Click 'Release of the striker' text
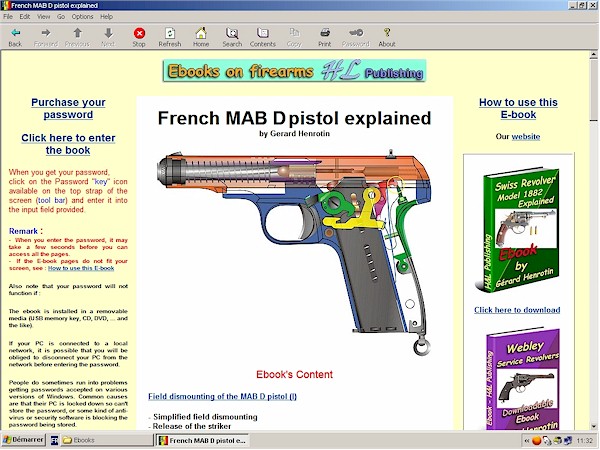The height and width of the screenshot is (450, 600). click(x=192, y=426)
